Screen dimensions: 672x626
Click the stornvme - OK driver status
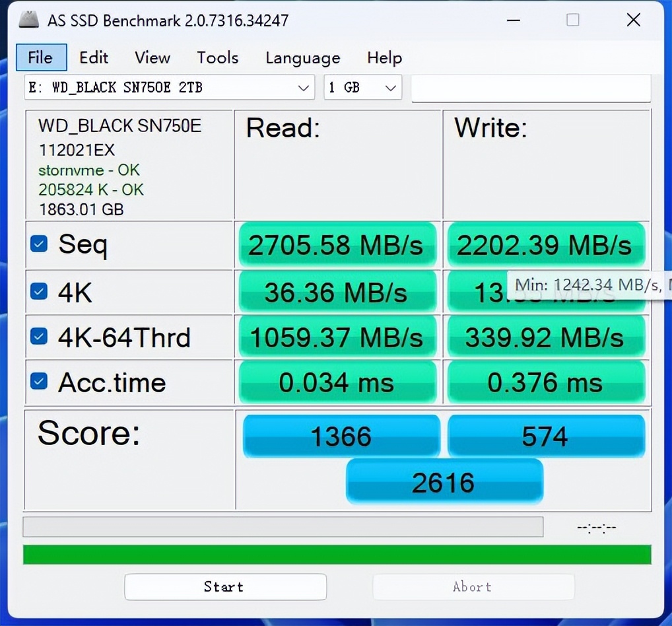pyautogui.click(x=88, y=170)
